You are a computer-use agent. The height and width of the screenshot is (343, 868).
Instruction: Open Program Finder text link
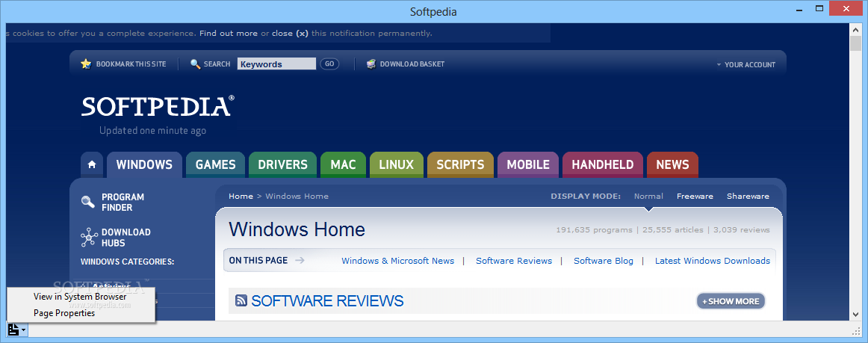coord(123,203)
